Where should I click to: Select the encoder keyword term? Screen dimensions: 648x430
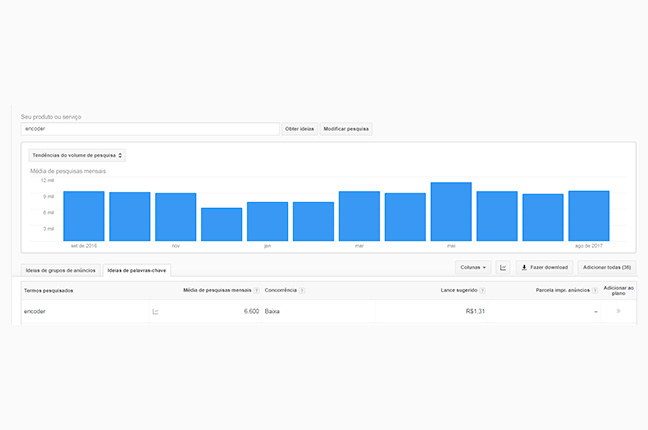tap(35, 311)
